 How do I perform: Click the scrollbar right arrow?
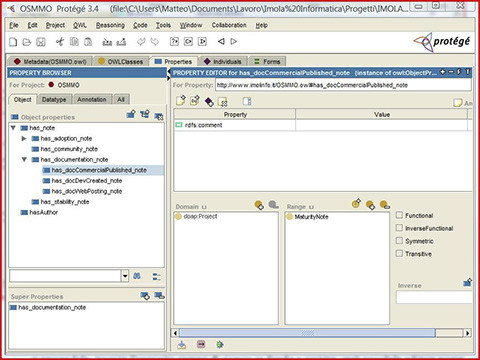468,333
